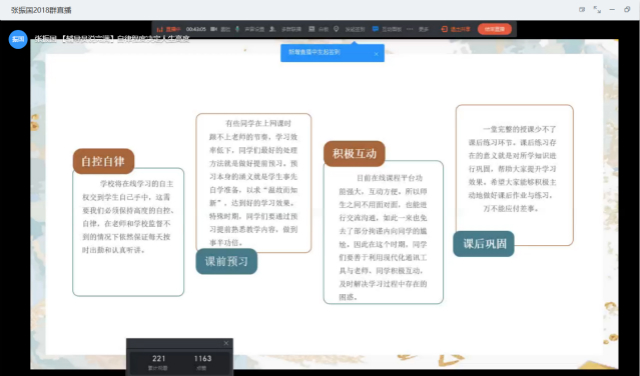Click the 课后巩固 teal heading label
The height and width of the screenshot is (376, 640).
click(484, 244)
